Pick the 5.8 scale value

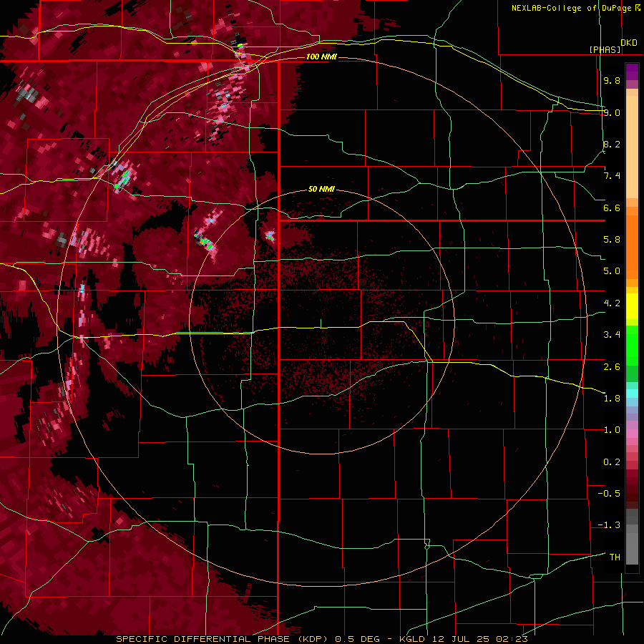[x=612, y=240]
